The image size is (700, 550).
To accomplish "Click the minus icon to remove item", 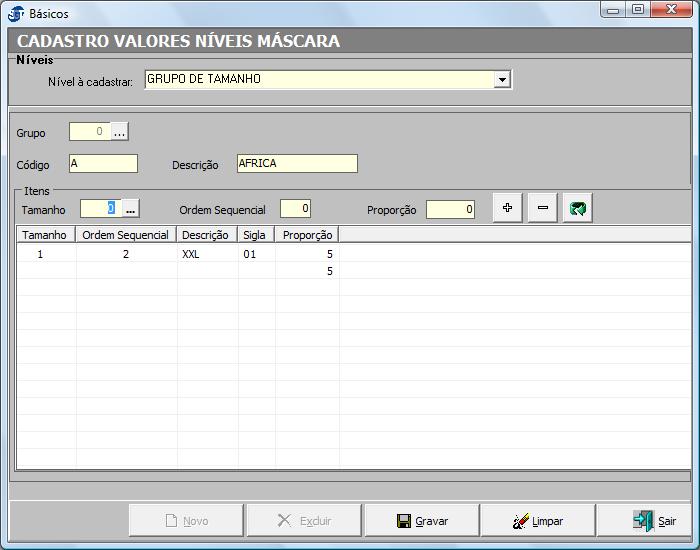I will coord(542,208).
